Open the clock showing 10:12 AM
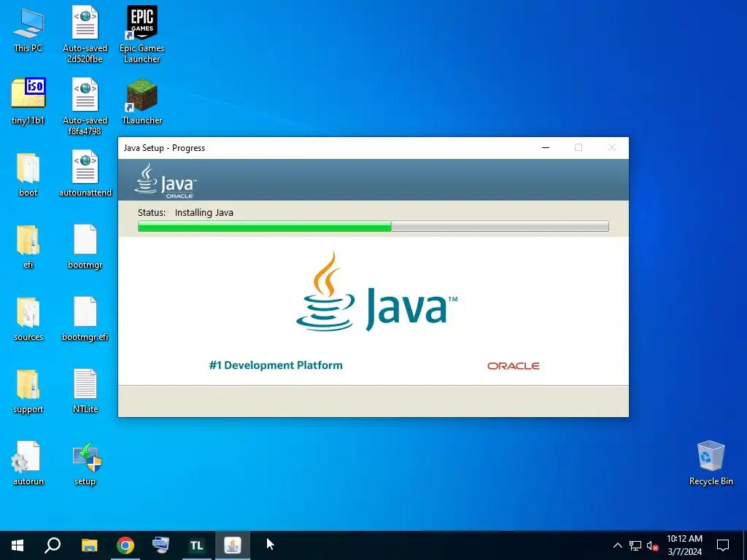The height and width of the screenshot is (560, 747). coord(684,545)
